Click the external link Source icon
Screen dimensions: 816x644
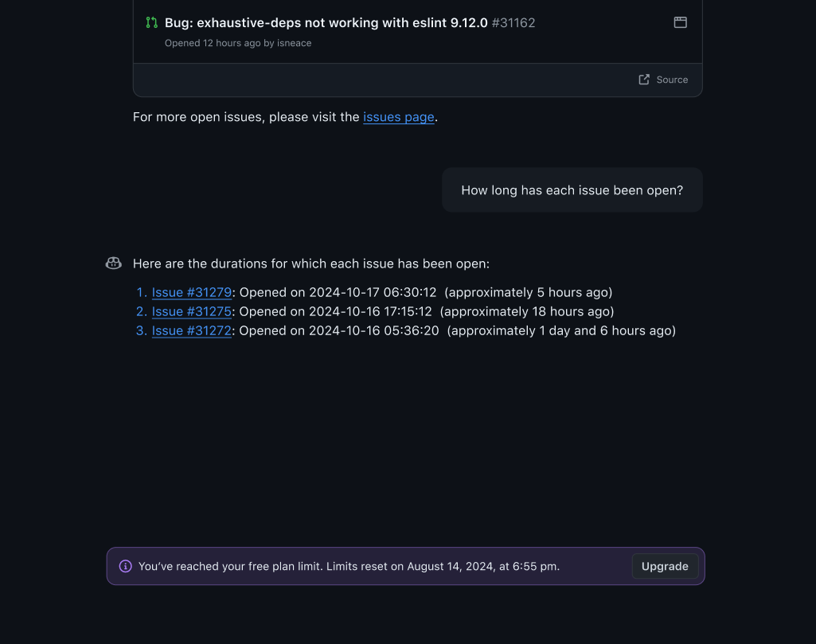pos(644,80)
